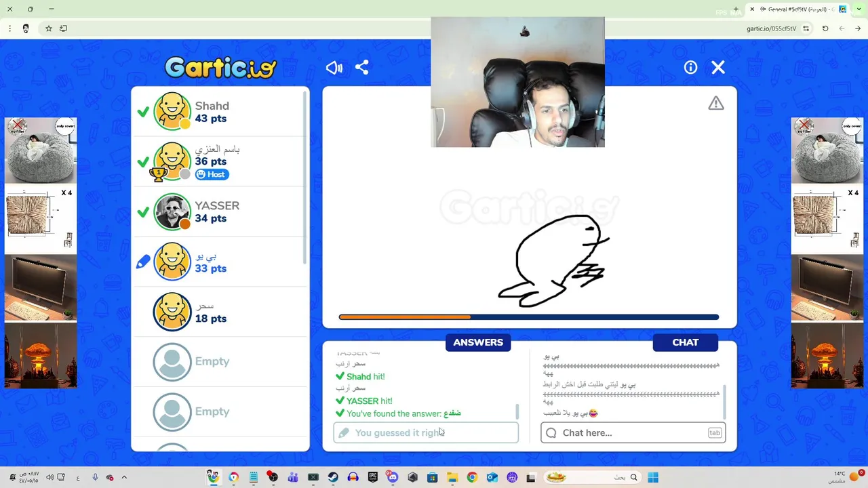
Task: Switch to the ANSWERS tab
Action: pos(478,342)
